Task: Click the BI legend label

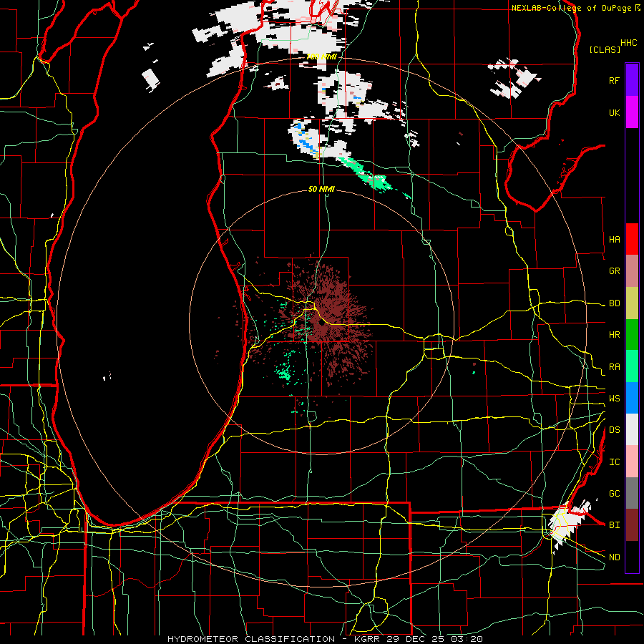Action: pyautogui.click(x=614, y=525)
